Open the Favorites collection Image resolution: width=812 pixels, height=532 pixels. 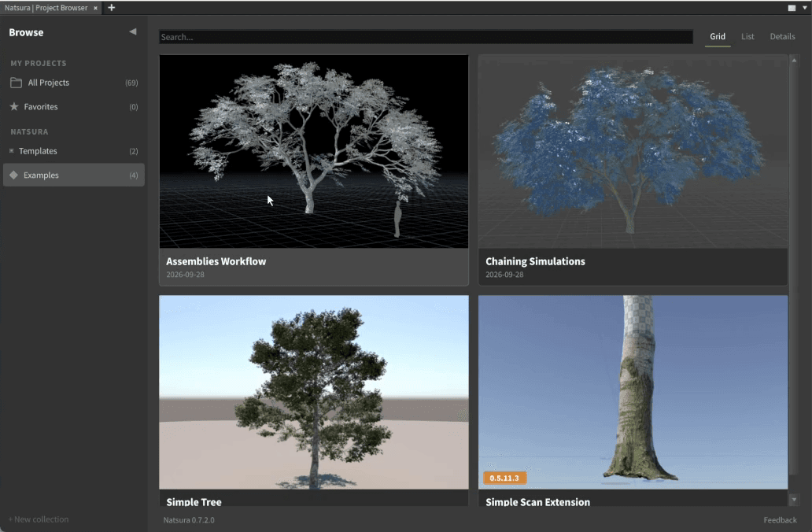[73, 107]
